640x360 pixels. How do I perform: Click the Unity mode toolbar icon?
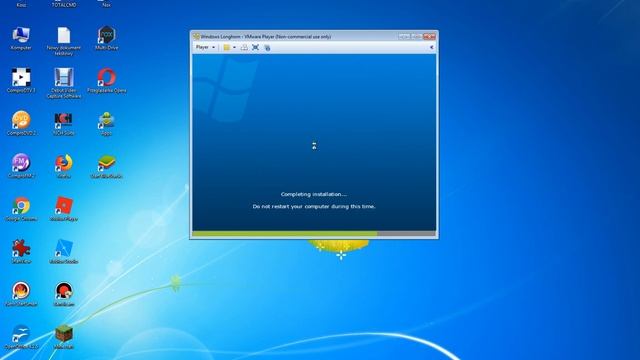pyautogui.click(x=267, y=47)
